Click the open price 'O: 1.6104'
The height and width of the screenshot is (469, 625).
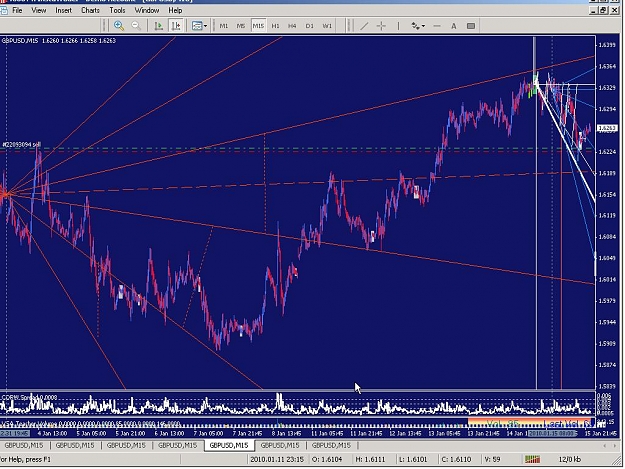pyautogui.click(x=327, y=459)
